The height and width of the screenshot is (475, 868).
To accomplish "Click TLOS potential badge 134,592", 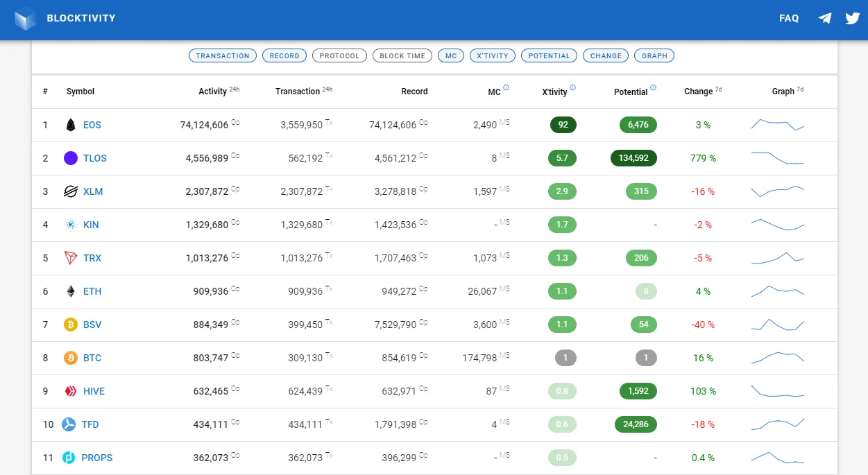I will pyautogui.click(x=633, y=158).
